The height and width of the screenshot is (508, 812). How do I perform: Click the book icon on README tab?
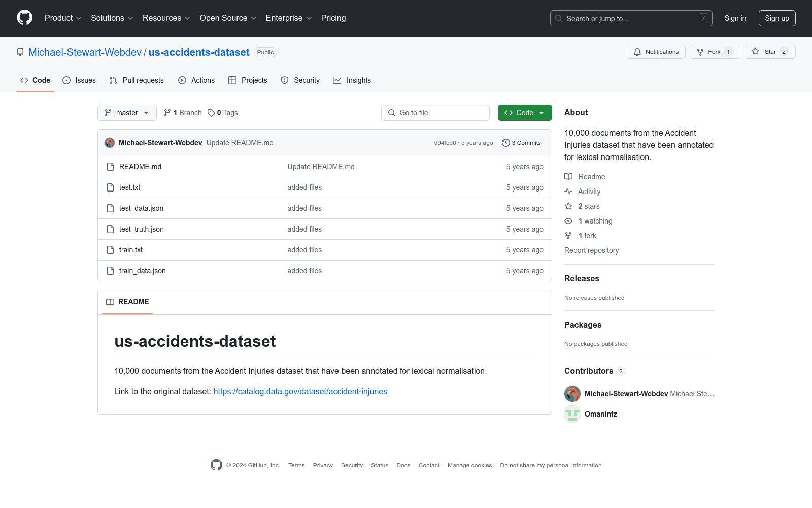[x=110, y=302]
